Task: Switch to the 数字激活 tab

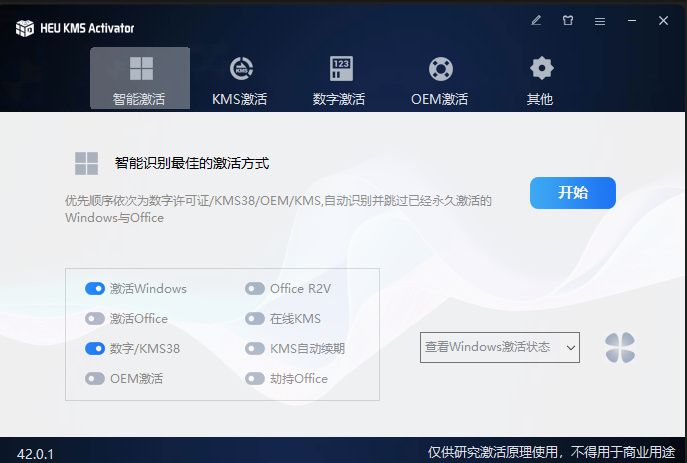Action: 340,81
